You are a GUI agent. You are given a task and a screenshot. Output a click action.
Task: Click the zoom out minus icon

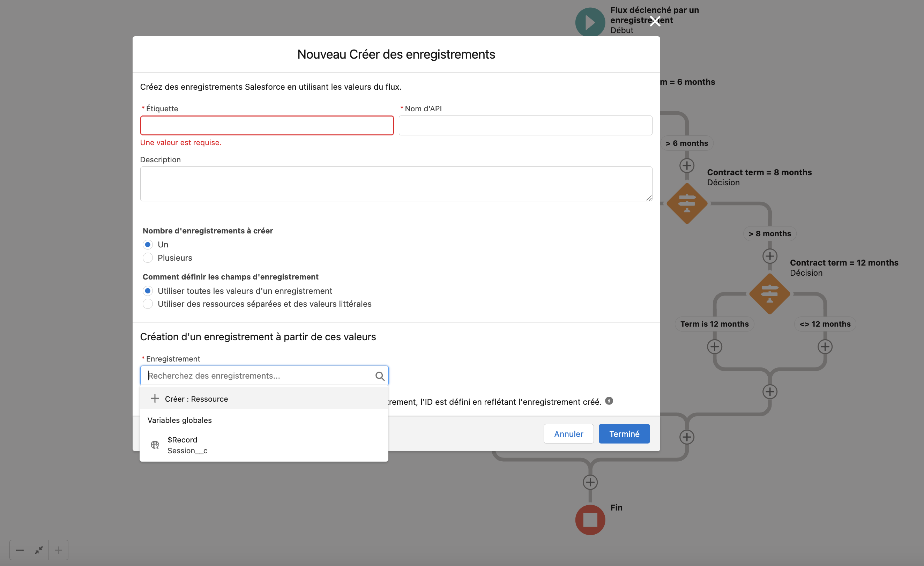(x=20, y=550)
